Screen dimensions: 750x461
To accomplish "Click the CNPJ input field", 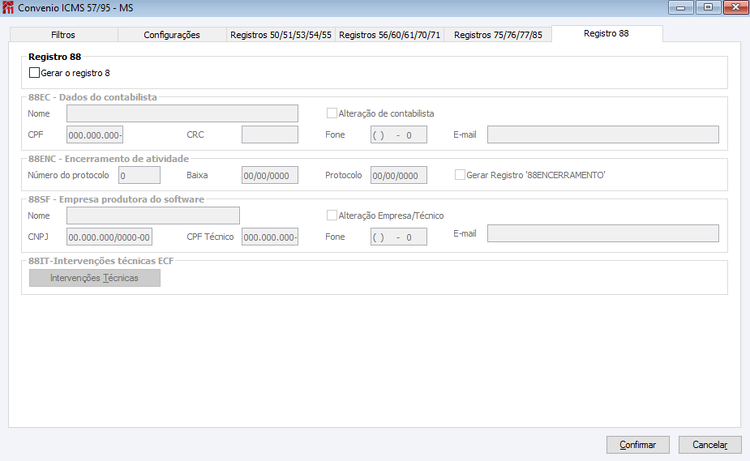I will [110, 237].
